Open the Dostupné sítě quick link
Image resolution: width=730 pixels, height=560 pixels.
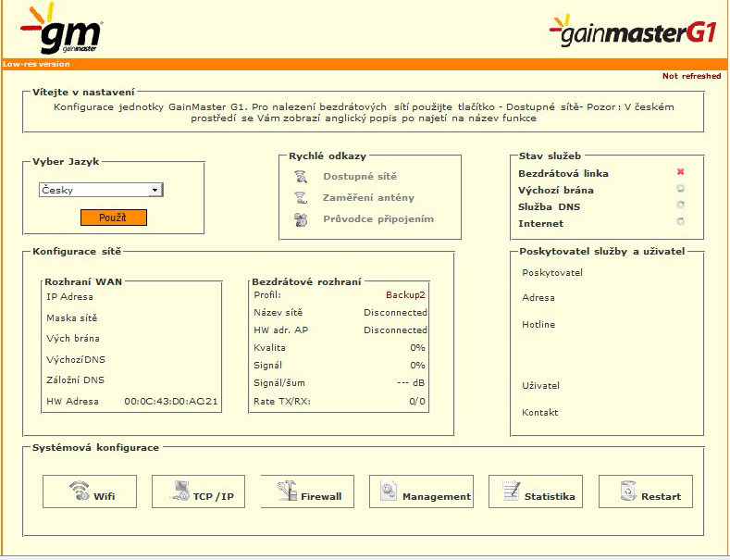360,176
